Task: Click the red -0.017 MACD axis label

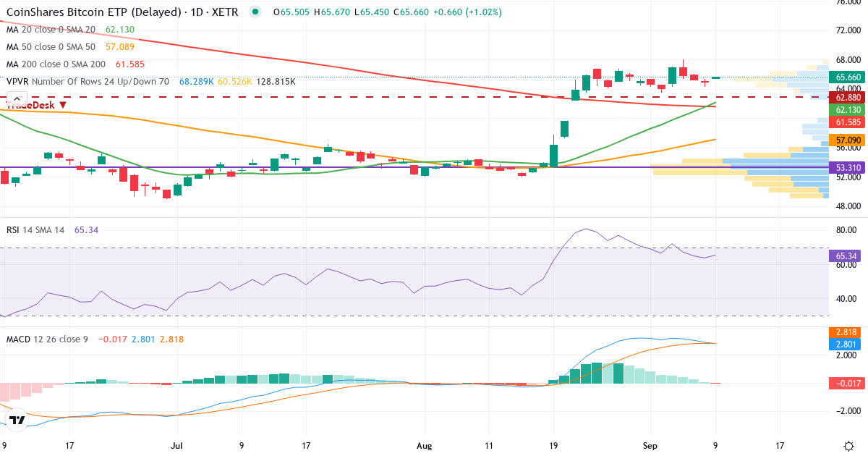Action: coord(847,384)
